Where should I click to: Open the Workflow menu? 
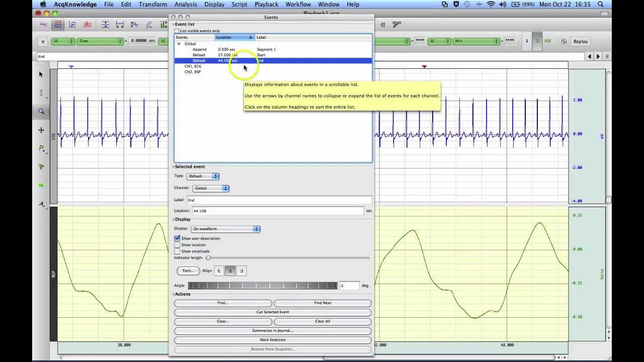click(x=298, y=5)
